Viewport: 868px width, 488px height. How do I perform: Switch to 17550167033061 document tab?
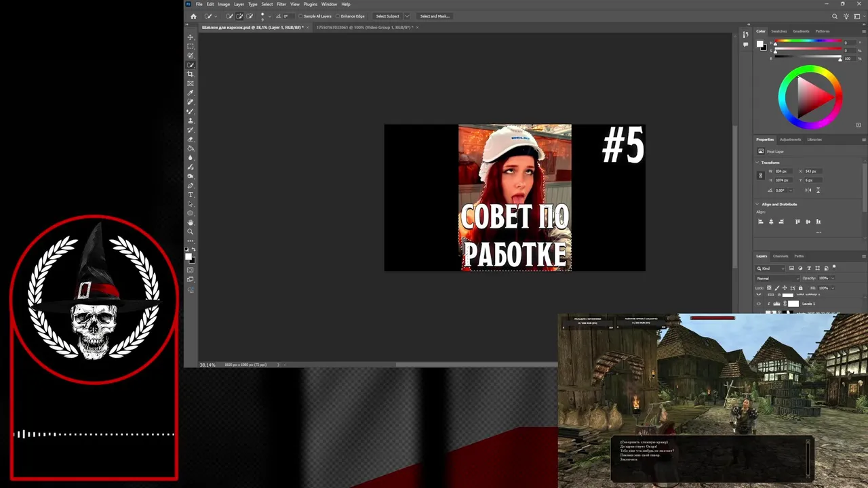pyautogui.click(x=366, y=27)
